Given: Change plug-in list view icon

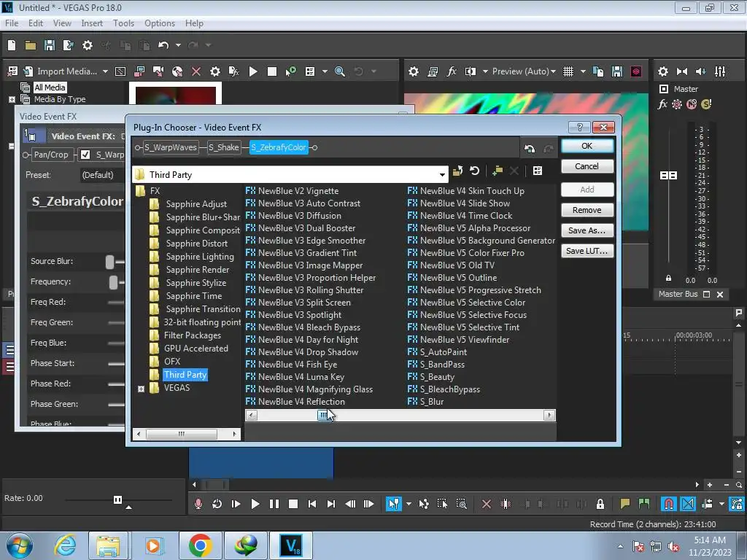Looking at the screenshot, I should [538, 171].
